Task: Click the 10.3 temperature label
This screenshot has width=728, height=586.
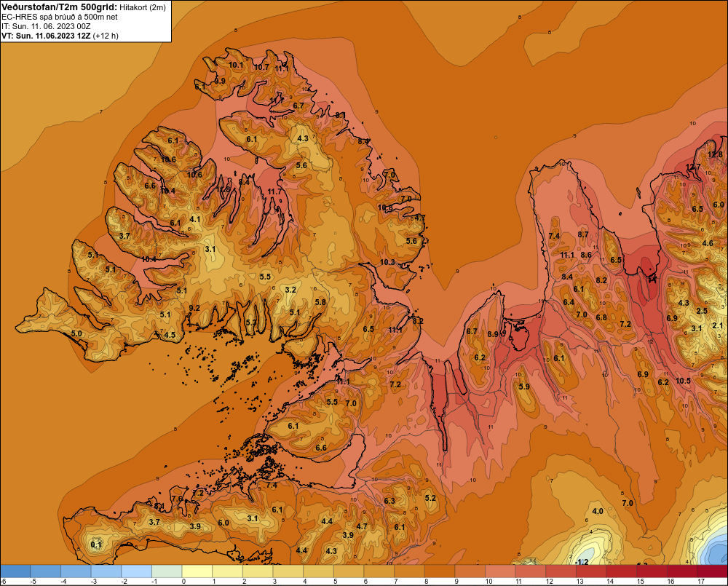Action: tap(387, 262)
